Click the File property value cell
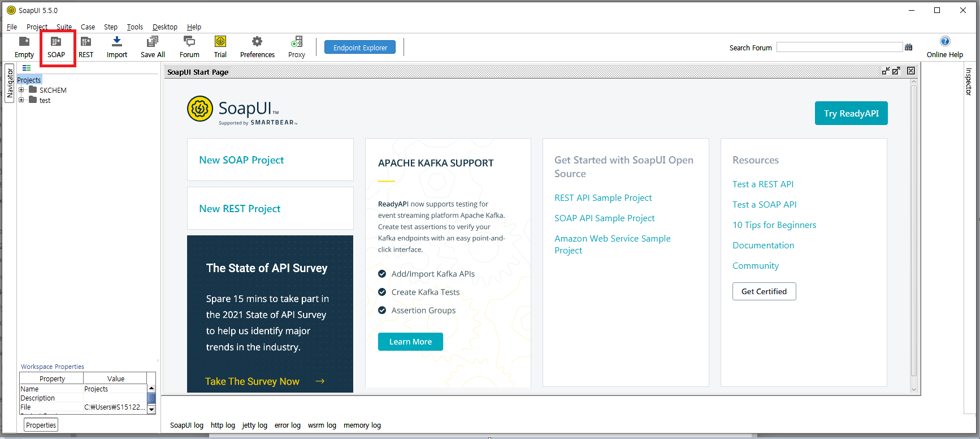The height and width of the screenshot is (439, 980). (115, 407)
